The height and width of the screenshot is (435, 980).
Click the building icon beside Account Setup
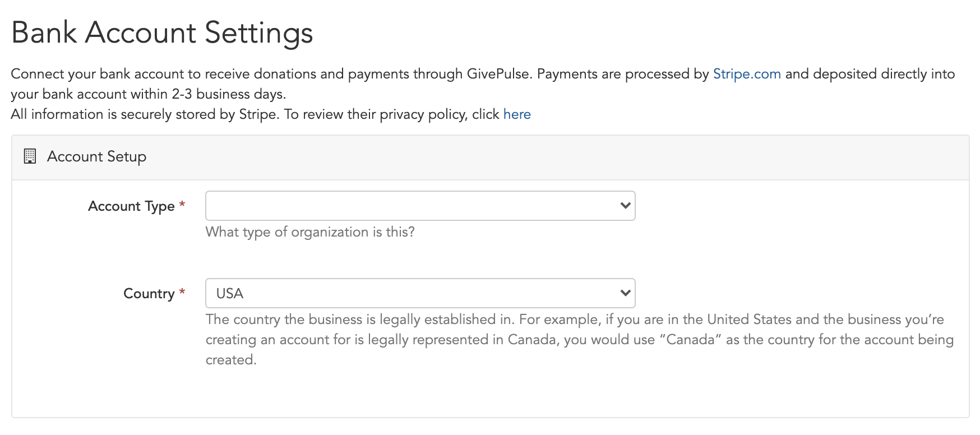pyautogui.click(x=30, y=156)
